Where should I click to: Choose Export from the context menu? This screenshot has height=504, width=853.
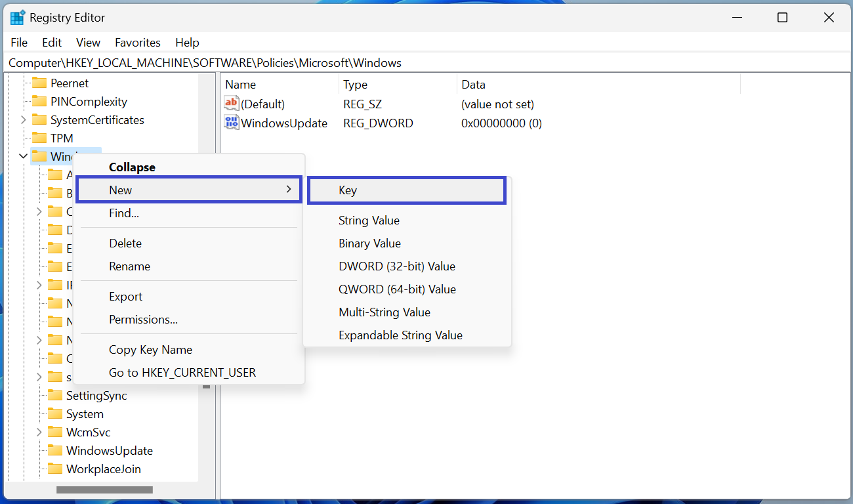click(125, 297)
